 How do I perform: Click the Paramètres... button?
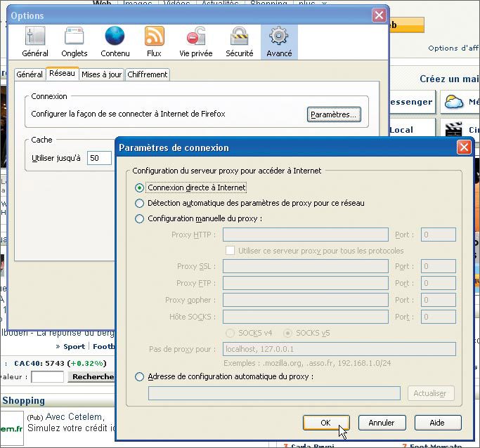coord(334,114)
